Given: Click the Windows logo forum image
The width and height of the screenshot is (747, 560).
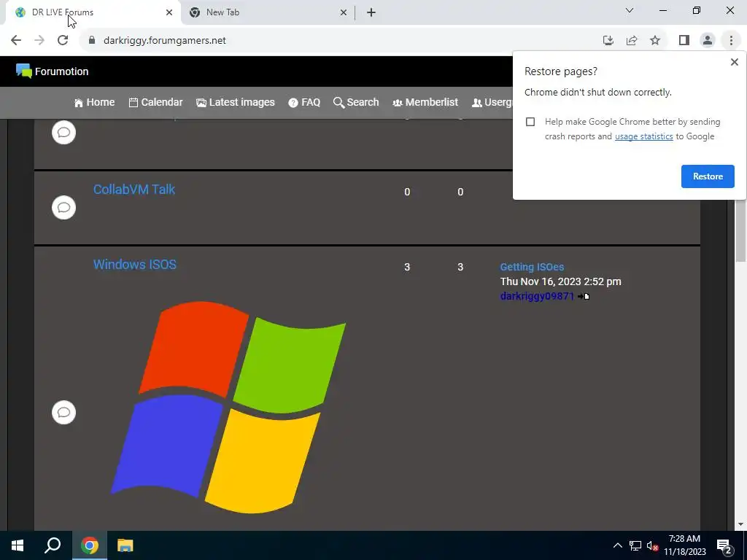Looking at the screenshot, I should 228,407.
